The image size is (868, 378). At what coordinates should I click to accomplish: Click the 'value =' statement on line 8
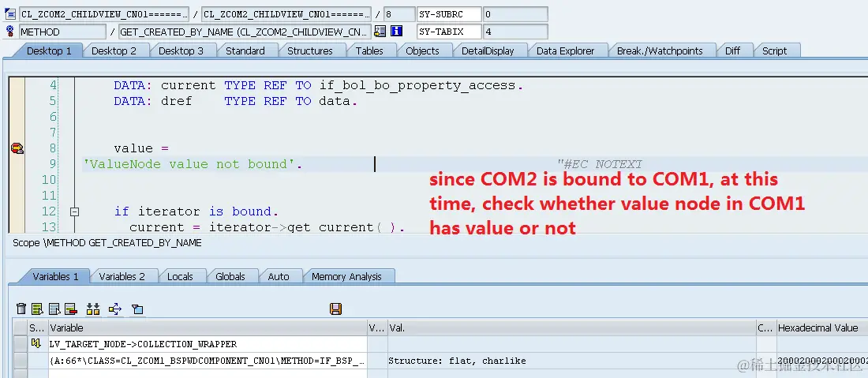click(x=140, y=148)
